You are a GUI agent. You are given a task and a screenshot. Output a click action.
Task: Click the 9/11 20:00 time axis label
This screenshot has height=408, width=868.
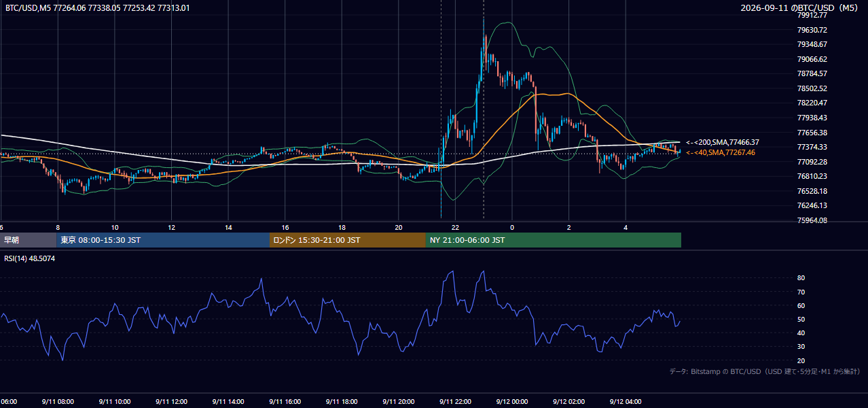[399, 401]
